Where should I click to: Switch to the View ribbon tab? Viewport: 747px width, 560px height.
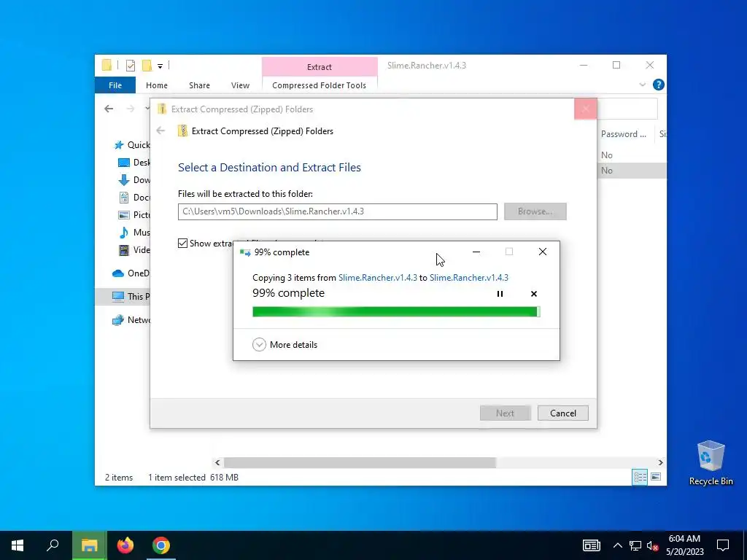point(240,85)
